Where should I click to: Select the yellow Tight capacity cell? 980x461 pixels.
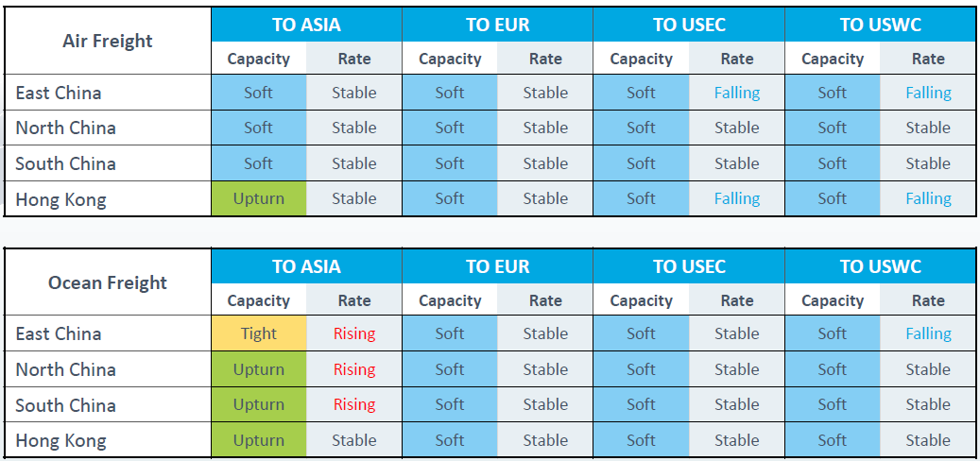click(x=258, y=333)
